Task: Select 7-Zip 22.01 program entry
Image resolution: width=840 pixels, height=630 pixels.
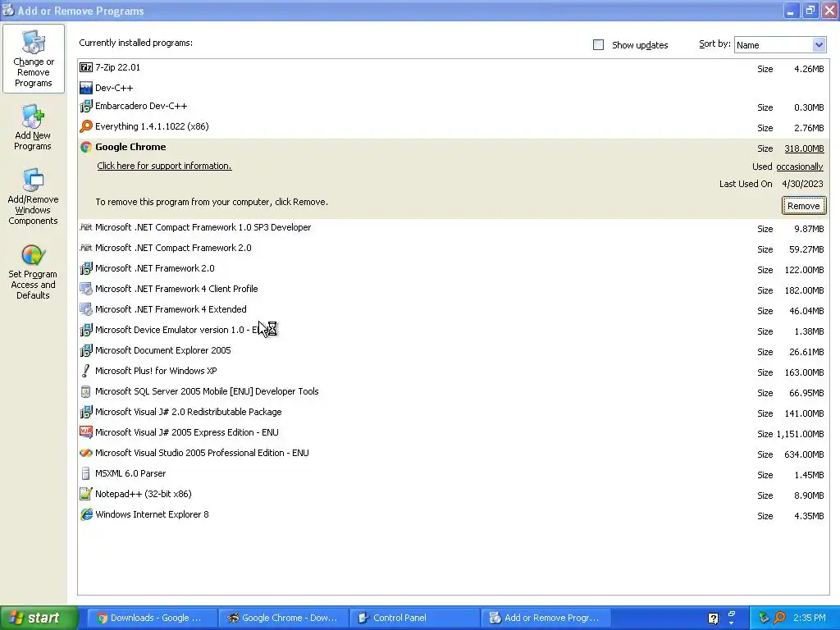Action: 453,68
